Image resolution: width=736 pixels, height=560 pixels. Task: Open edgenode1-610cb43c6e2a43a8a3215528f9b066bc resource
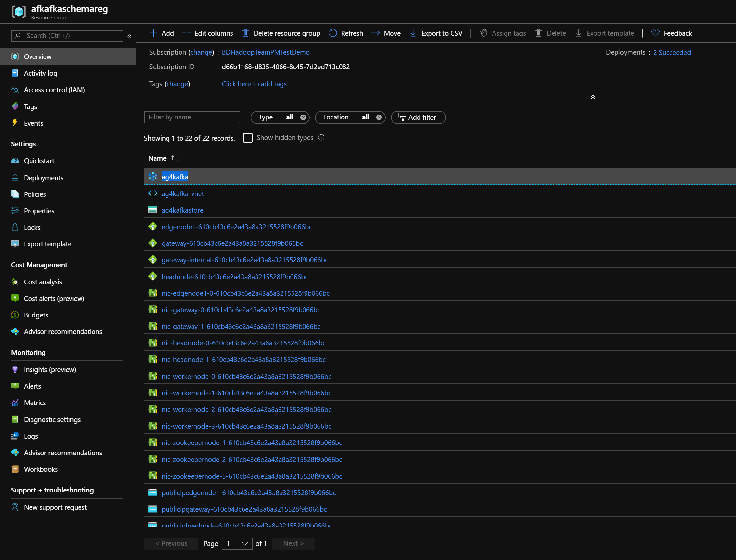coord(237,227)
